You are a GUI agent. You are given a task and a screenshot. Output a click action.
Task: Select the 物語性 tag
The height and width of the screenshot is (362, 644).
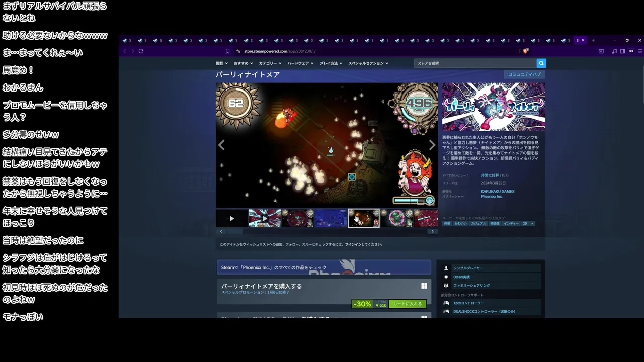click(495, 223)
